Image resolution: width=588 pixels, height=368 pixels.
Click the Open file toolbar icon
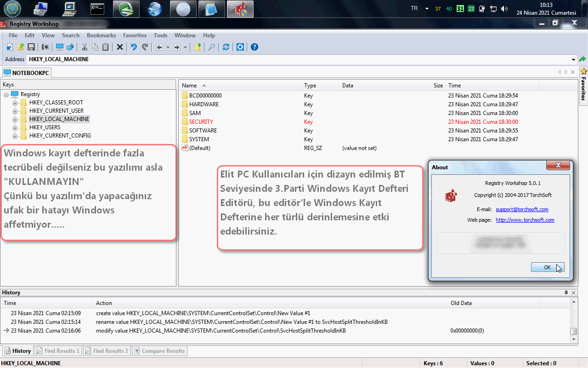[x=21, y=47]
